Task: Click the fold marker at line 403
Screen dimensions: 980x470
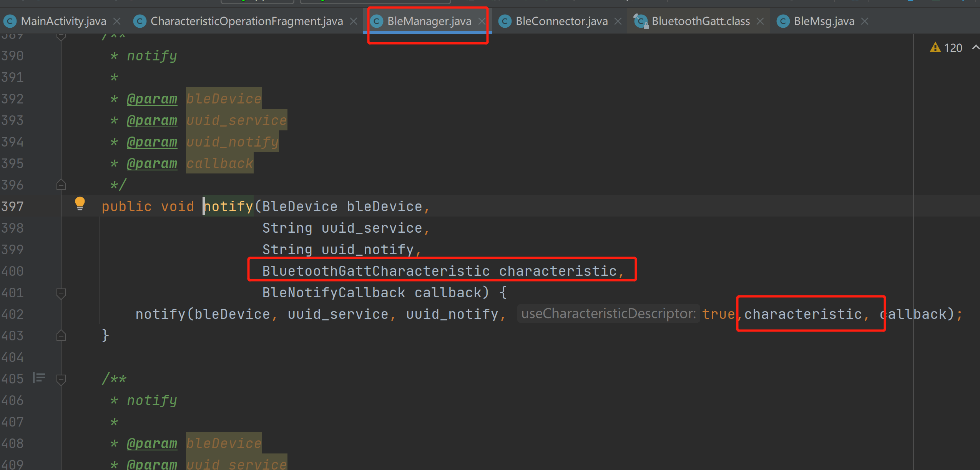Action: coord(61,335)
